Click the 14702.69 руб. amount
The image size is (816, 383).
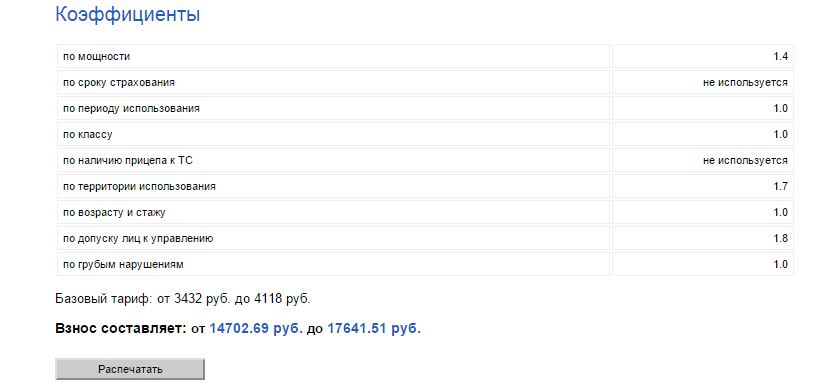point(256,329)
